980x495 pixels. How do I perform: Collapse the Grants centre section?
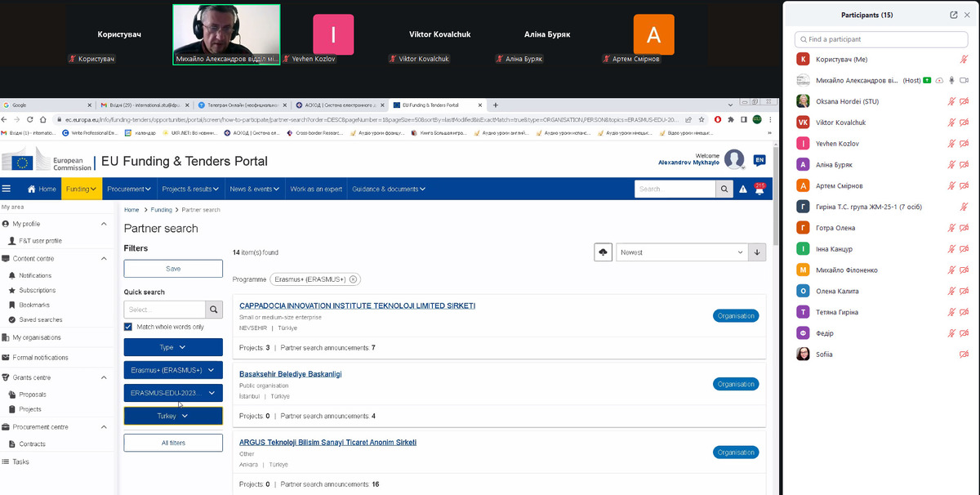(103, 377)
